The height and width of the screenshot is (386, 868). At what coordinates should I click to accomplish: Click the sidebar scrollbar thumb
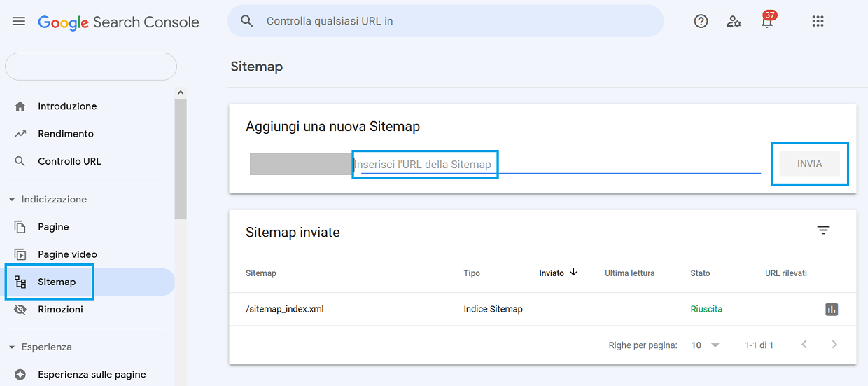click(x=181, y=159)
